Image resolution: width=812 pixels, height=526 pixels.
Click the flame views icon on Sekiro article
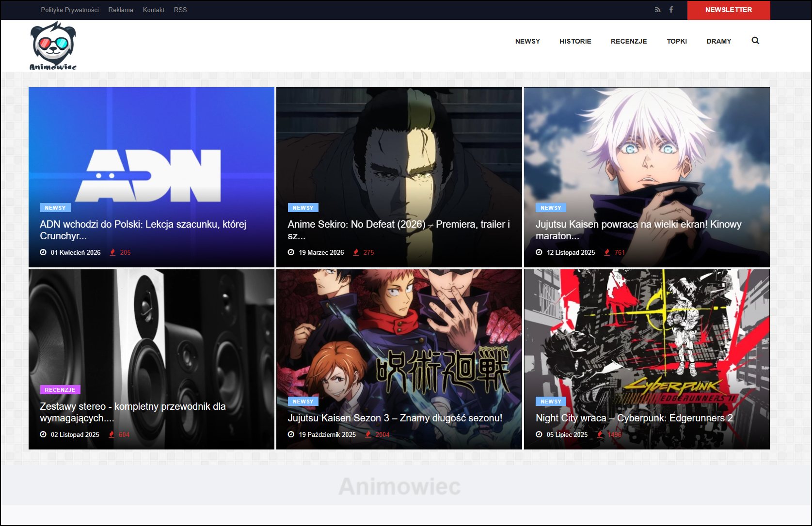pyautogui.click(x=356, y=252)
